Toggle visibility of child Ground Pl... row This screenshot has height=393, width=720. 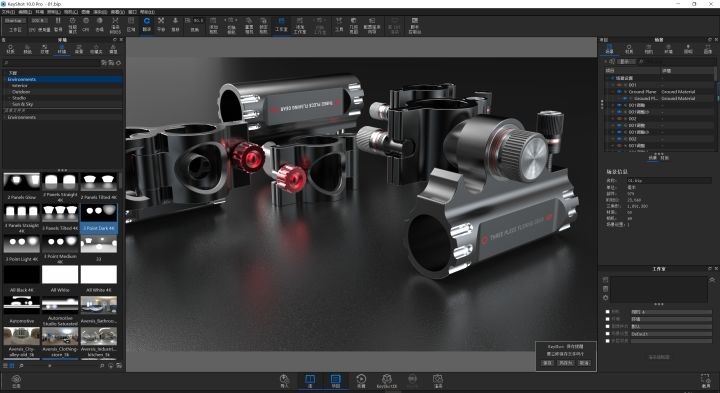click(x=625, y=98)
